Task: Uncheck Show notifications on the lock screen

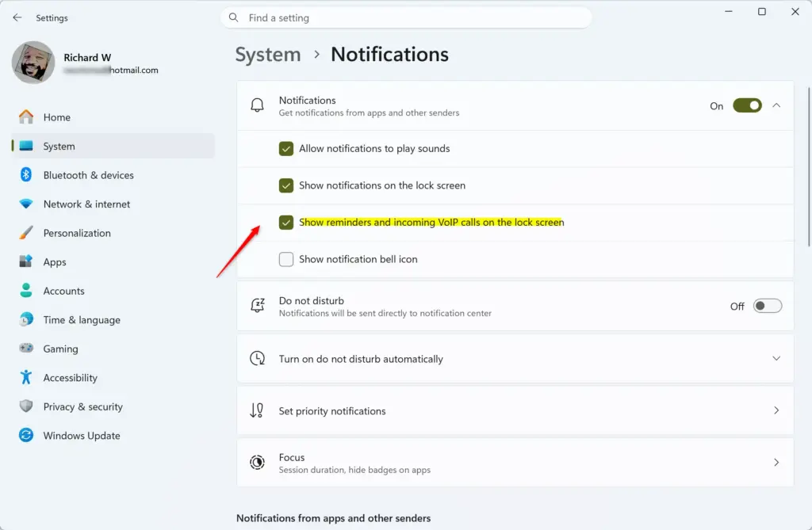Action: point(285,185)
